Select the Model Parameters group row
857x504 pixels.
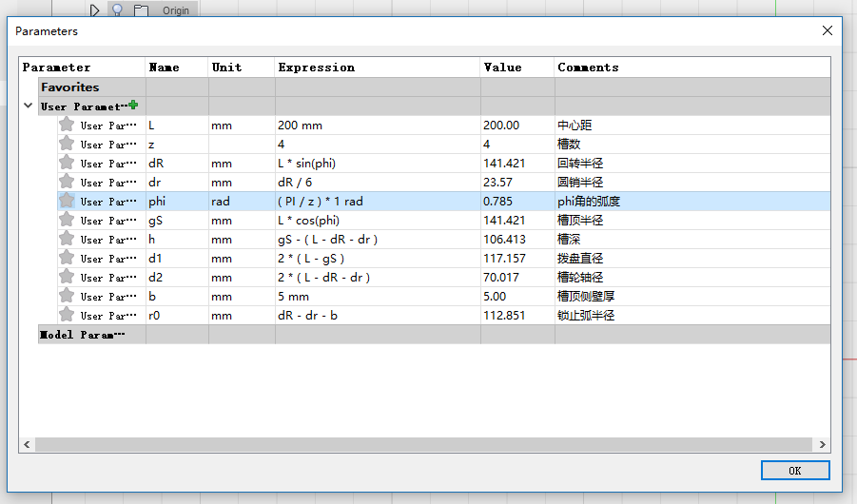(434, 335)
